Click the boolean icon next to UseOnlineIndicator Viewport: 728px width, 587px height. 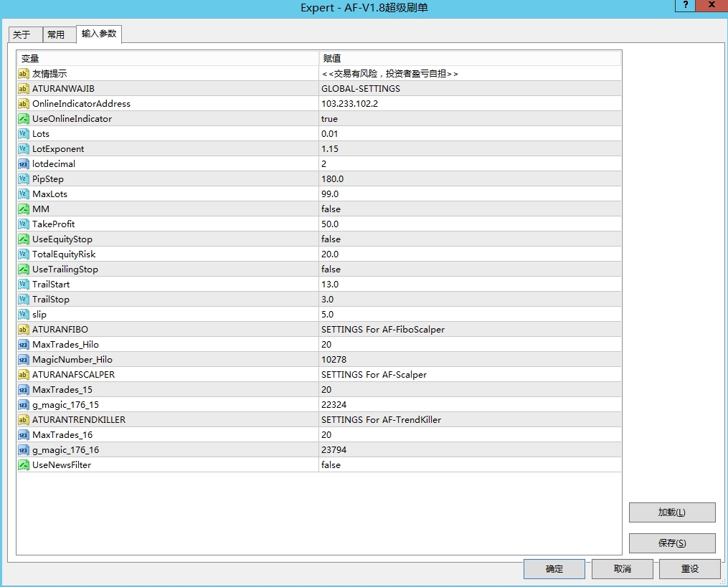click(x=23, y=119)
